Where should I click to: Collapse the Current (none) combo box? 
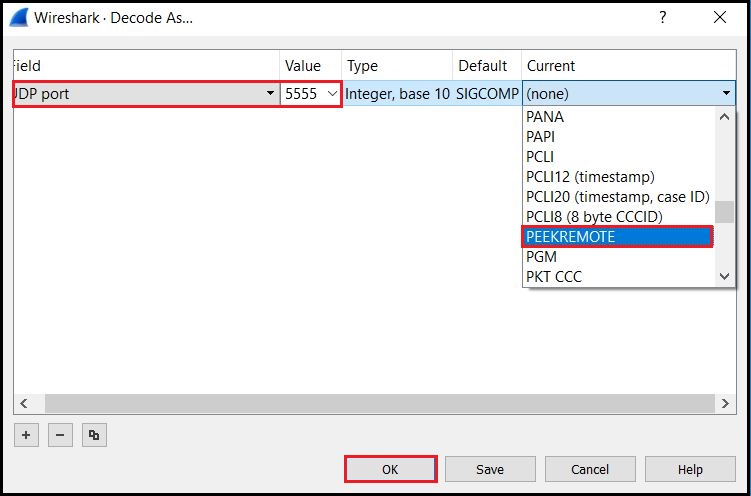pyautogui.click(x=726, y=94)
